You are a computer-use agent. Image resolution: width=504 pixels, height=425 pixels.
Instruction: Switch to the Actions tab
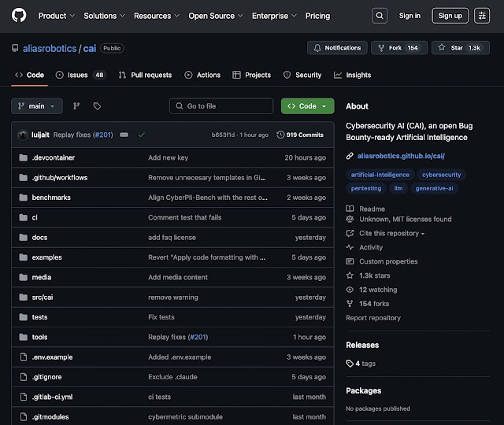tap(202, 75)
